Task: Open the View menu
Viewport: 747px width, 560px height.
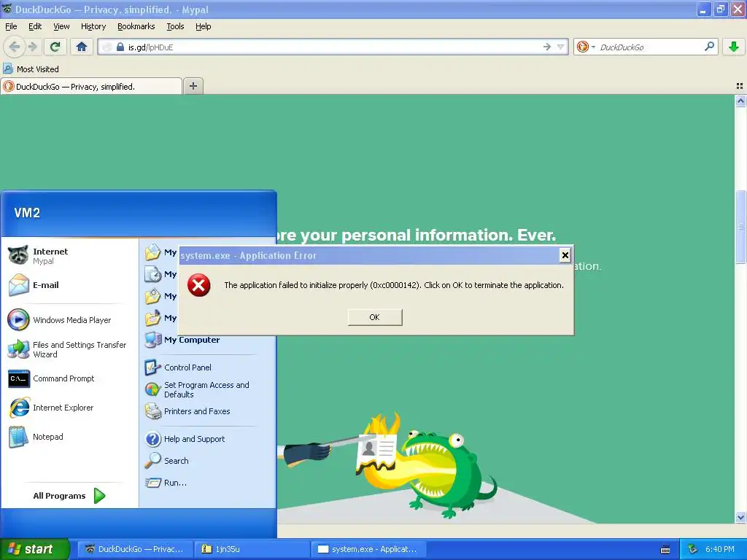Action: pyautogui.click(x=61, y=26)
